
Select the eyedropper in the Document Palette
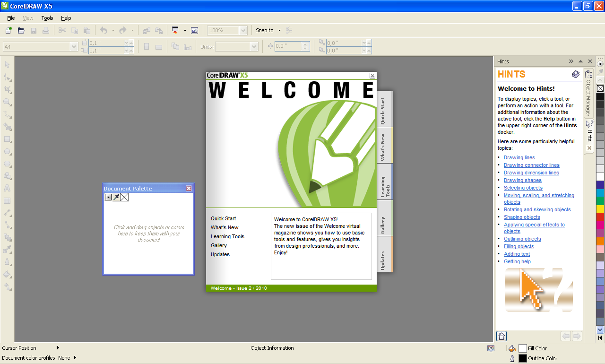pos(116,197)
